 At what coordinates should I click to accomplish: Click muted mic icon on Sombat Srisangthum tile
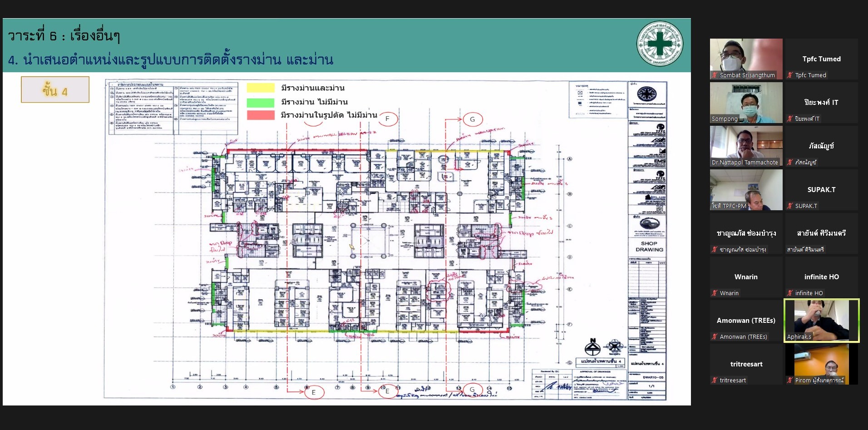click(x=715, y=75)
